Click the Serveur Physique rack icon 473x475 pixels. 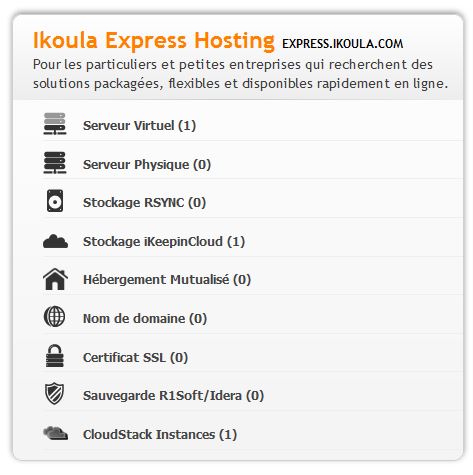coord(55,163)
